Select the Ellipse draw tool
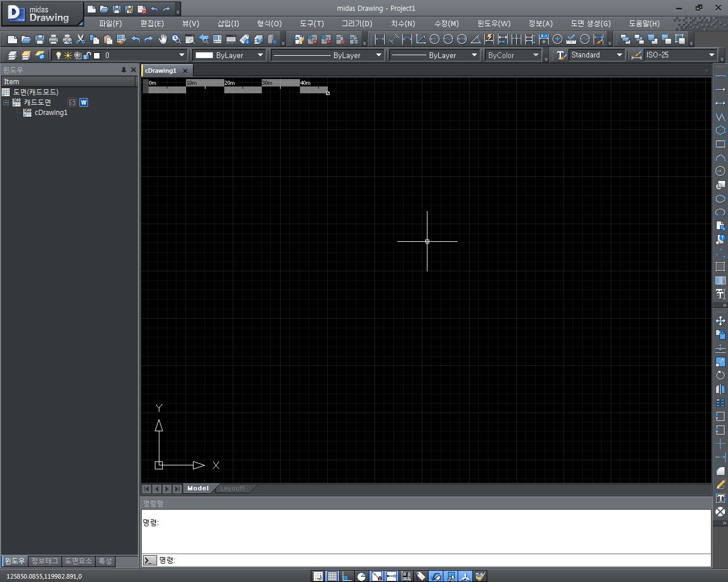 click(x=720, y=199)
